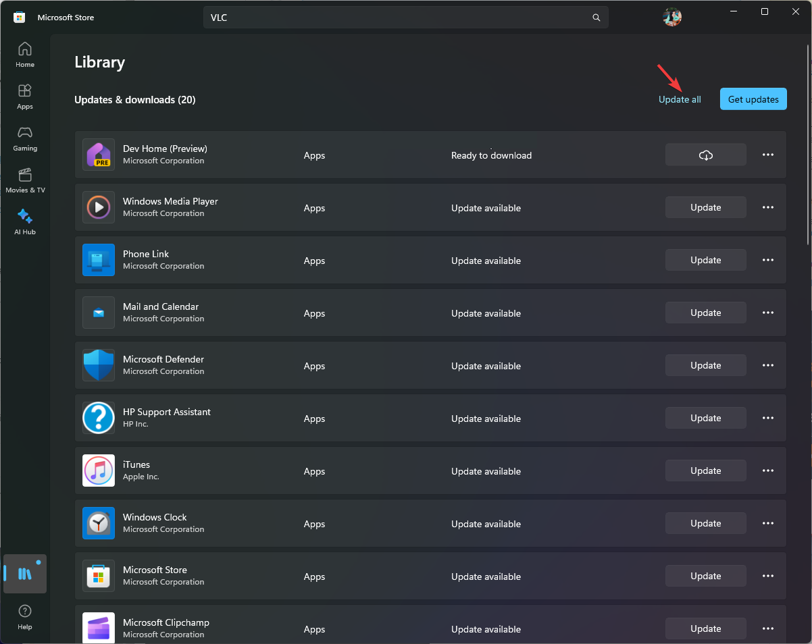This screenshot has height=644, width=812.
Task: Open more options for Windows Clock
Action: pyautogui.click(x=768, y=523)
